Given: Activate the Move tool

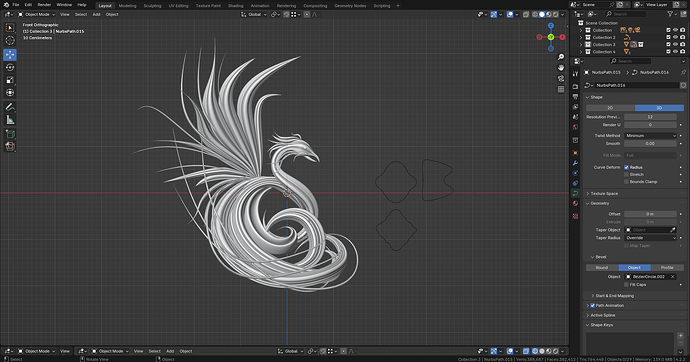Looking at the screenshot, I should (10, 55).
